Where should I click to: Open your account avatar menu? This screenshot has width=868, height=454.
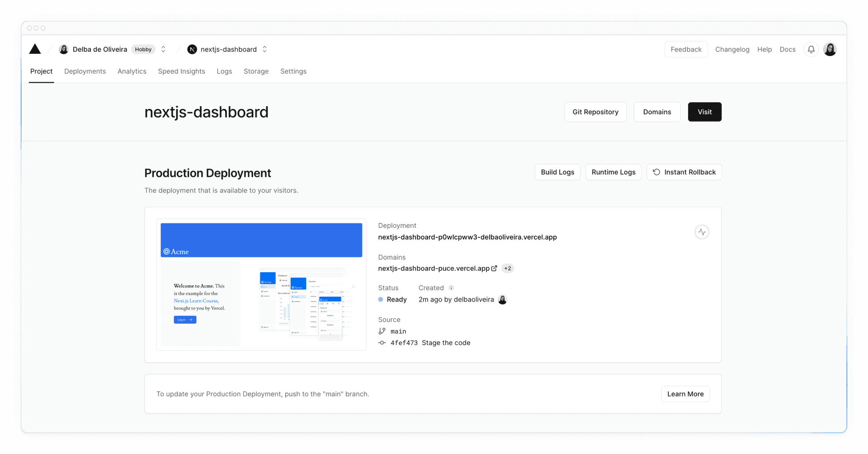point(830,49)
